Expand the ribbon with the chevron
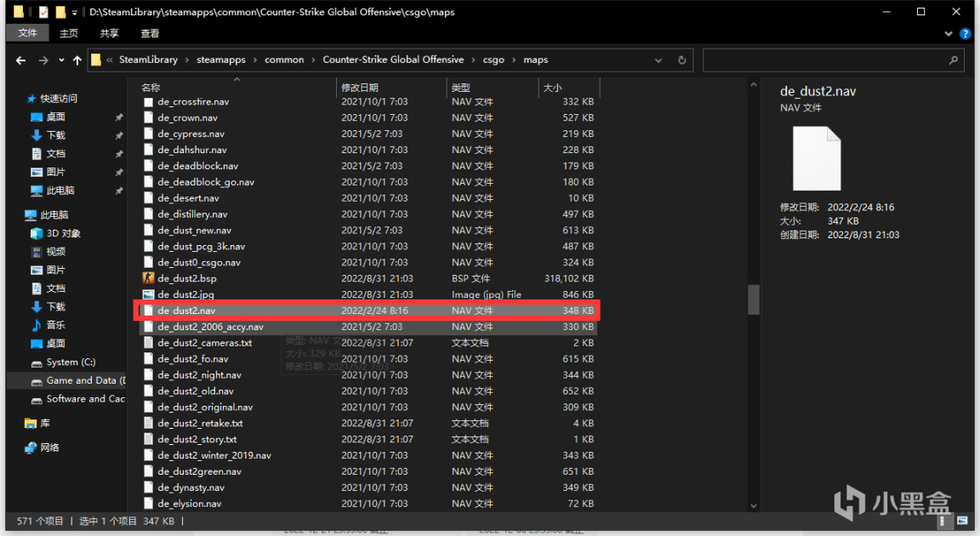 tap(949, 34)
